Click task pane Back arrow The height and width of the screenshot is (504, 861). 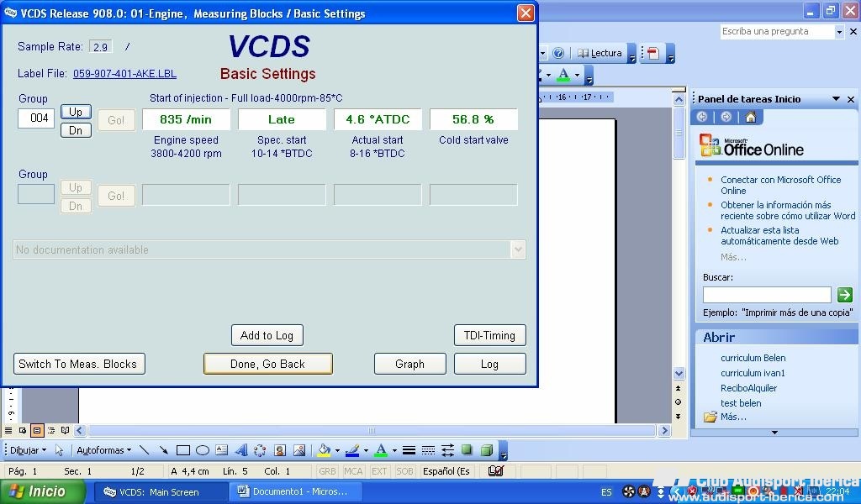coord(702,117)
